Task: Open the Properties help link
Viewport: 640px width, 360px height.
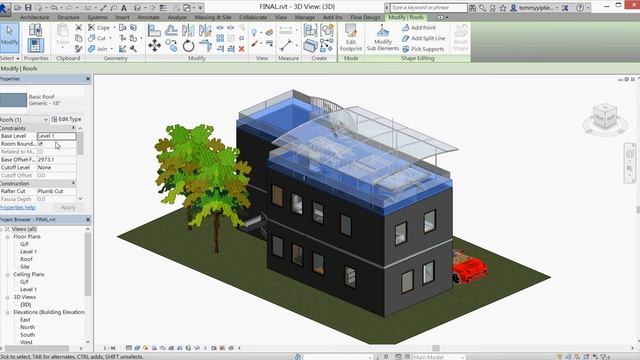Action: (18, 207)
